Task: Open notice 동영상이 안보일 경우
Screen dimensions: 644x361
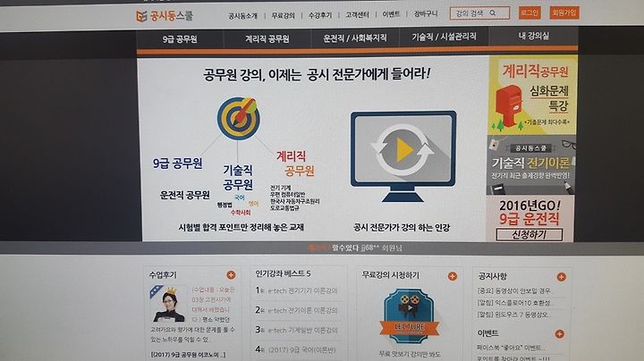Action: click(513, 290)
